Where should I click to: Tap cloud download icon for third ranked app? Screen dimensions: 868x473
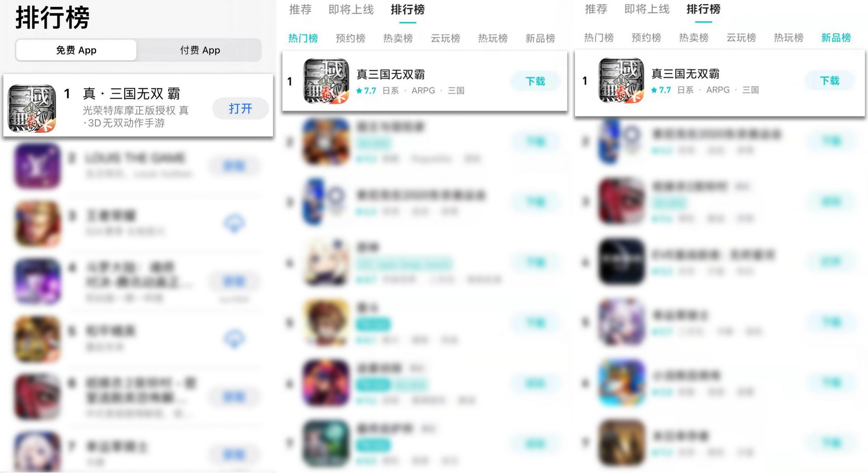click(x=234, y=223)
